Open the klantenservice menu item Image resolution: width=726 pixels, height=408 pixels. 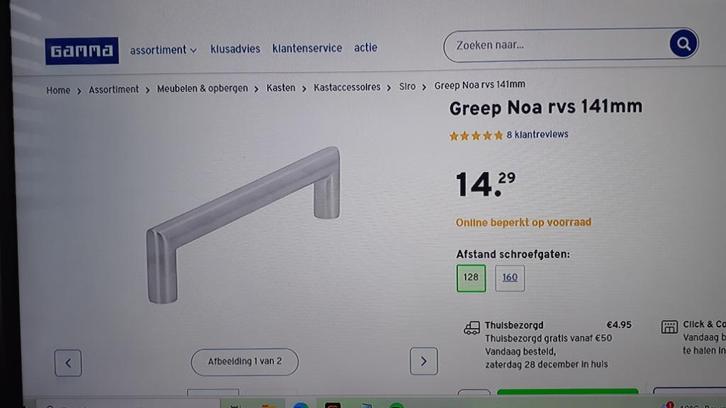307,48
